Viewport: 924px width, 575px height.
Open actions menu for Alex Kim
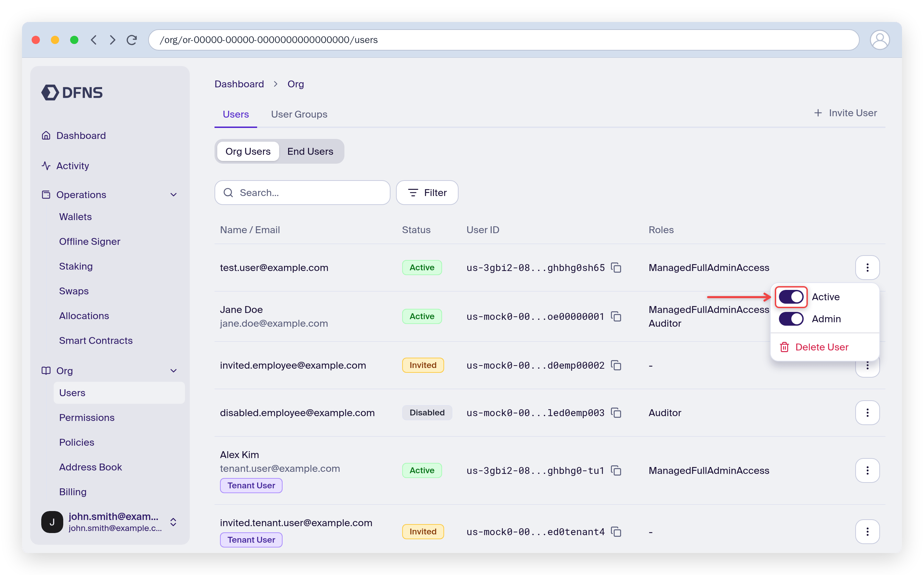[867, 471]
